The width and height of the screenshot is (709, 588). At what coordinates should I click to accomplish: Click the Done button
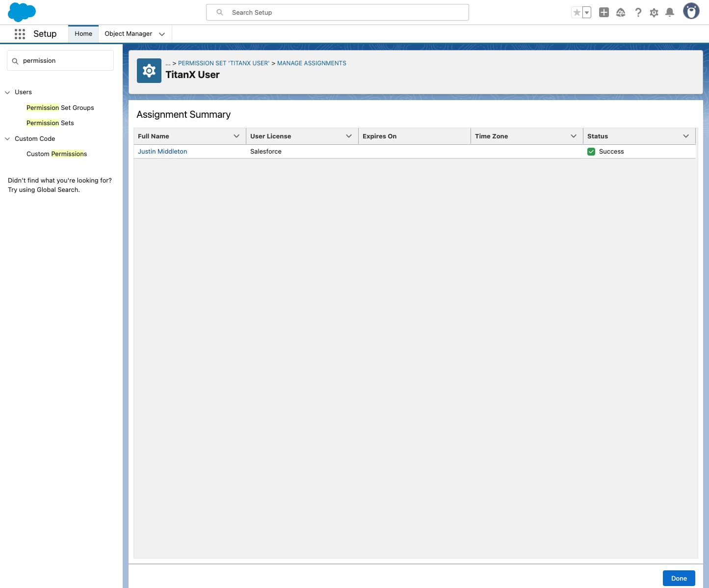tap(679, 578)
